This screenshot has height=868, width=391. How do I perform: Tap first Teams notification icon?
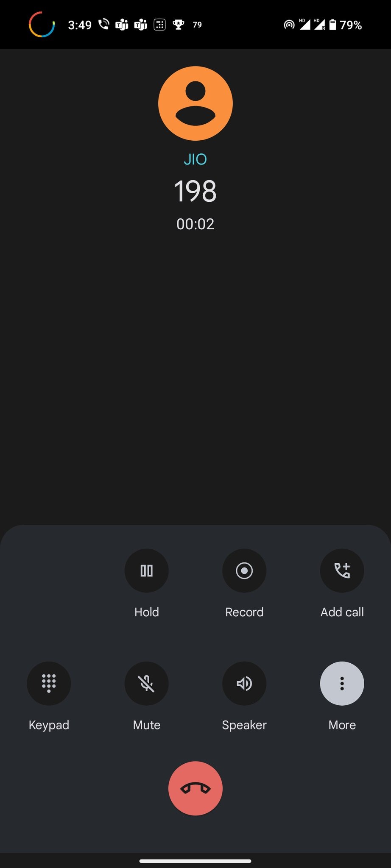click(122, 25)
